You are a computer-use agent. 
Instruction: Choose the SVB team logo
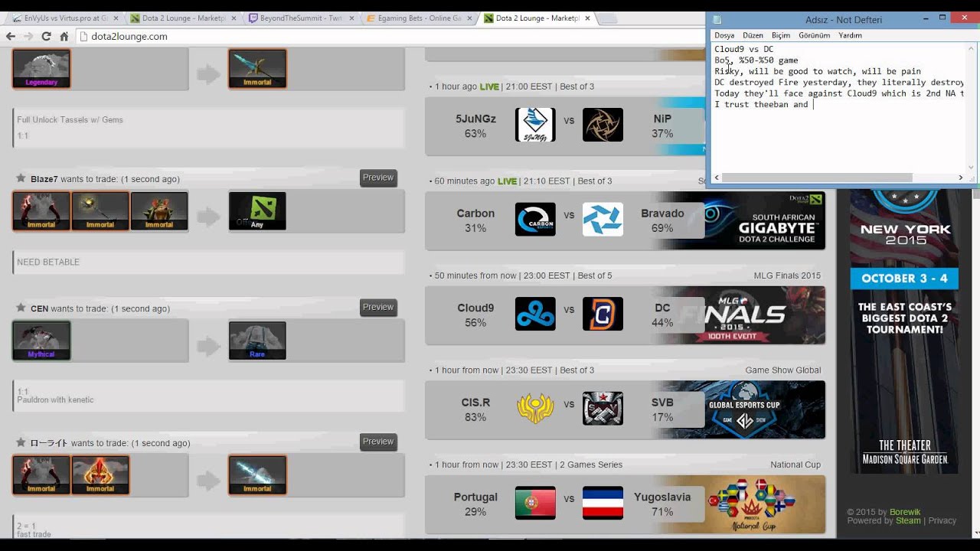603,409
